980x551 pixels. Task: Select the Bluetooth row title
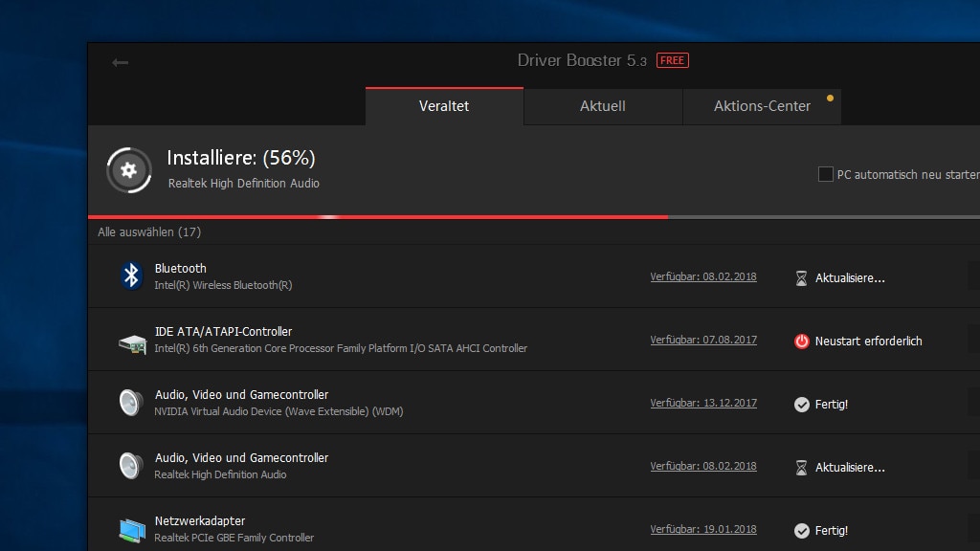pyautogui.click(x=181, y=268)
